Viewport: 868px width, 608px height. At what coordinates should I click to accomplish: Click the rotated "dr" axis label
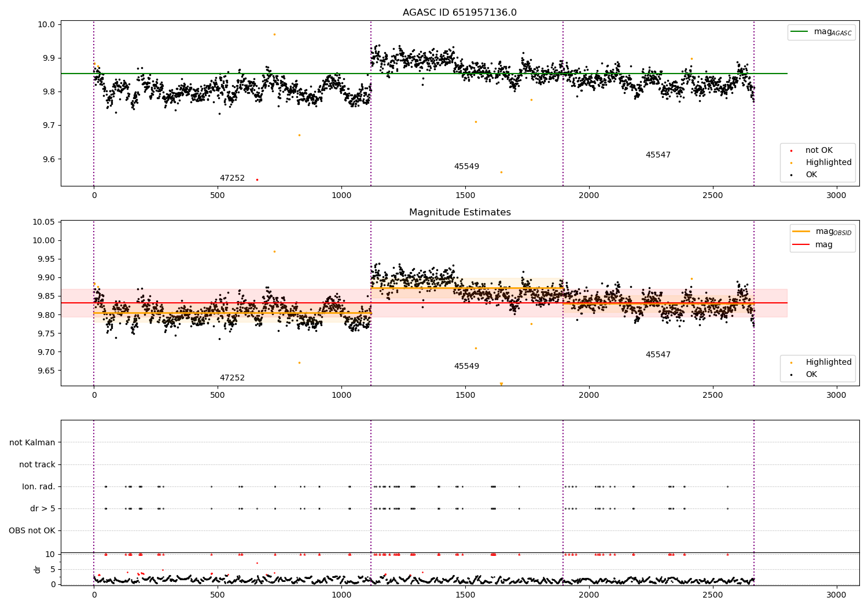click(38, 569)
